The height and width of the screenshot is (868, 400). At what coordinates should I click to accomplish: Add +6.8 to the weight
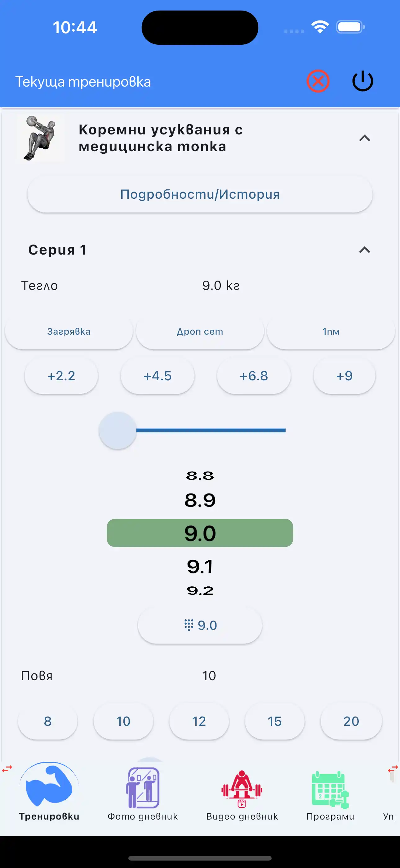pos(254,376)
